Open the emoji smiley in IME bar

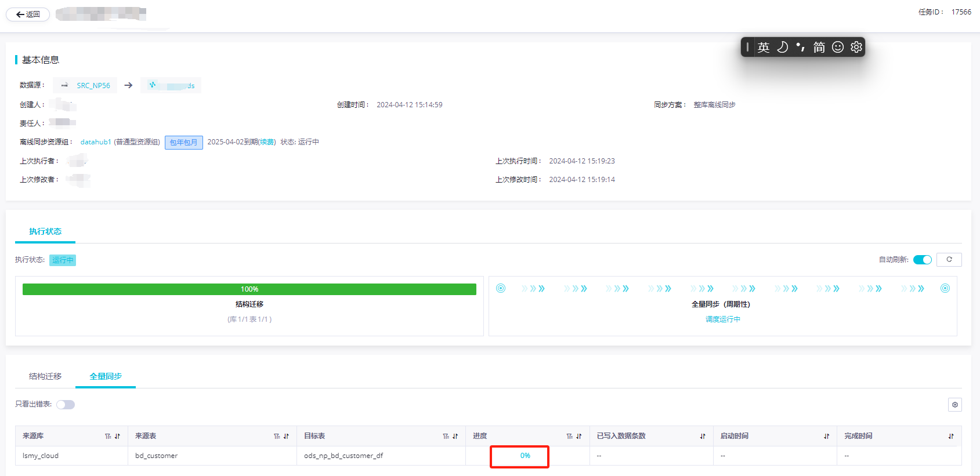838,47
